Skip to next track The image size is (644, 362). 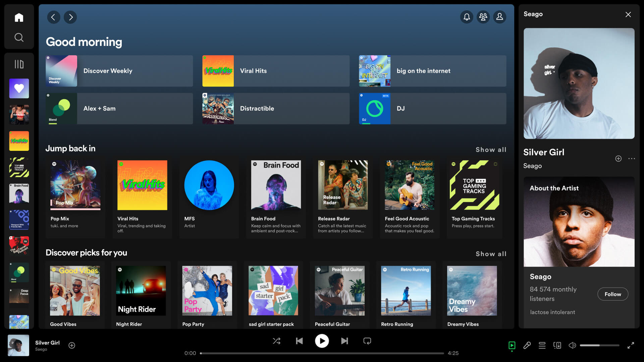tap(344, 341)
